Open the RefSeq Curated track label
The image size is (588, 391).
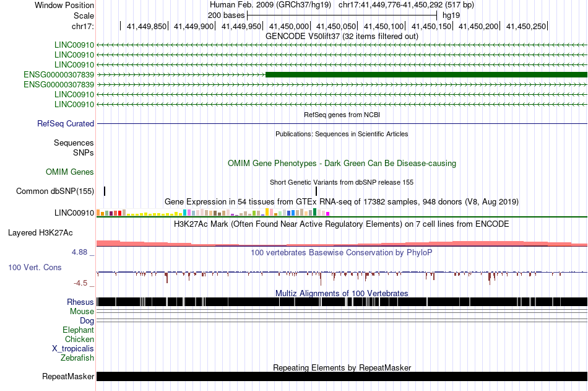[x=66, y=123]
